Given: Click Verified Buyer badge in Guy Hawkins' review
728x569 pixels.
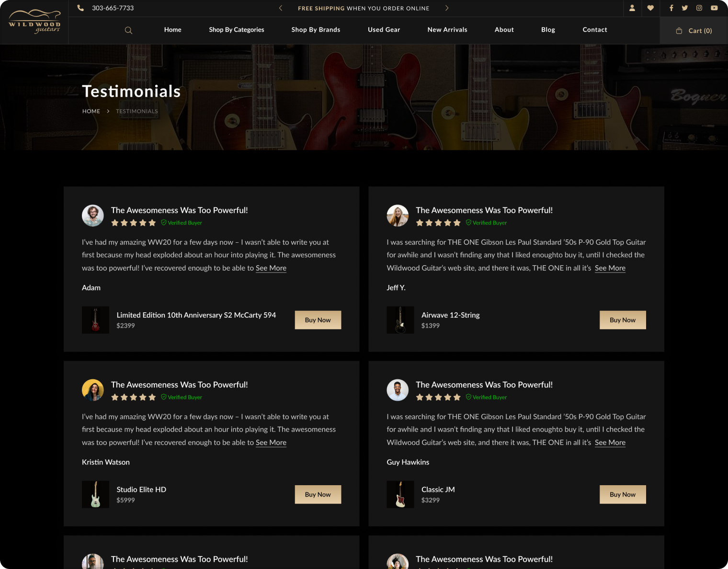Looking at the screenshot, I should coord(486,397).
